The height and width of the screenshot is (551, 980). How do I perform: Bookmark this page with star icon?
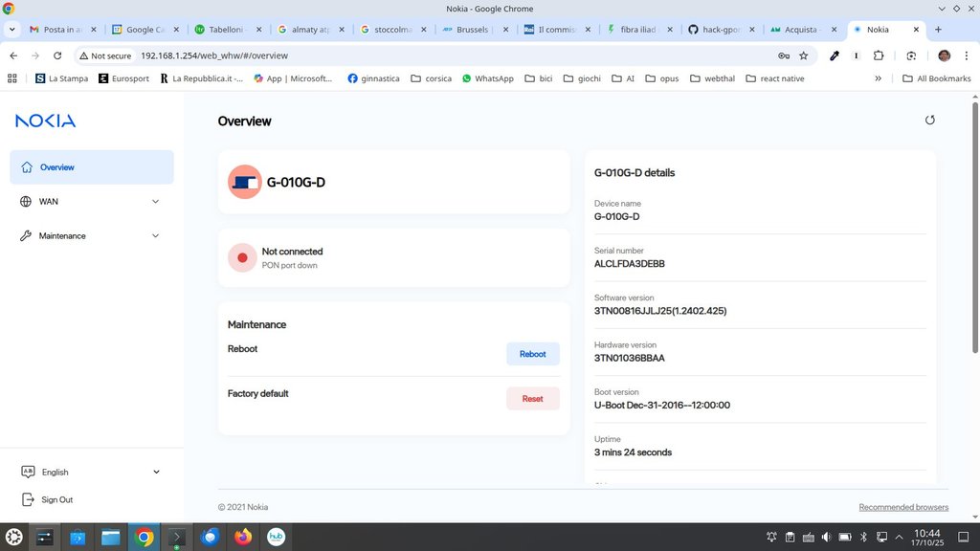pos(804,55)
